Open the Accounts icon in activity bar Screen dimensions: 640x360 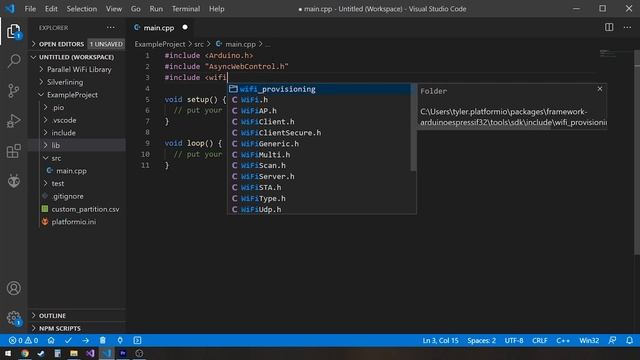tap(13, 288)
